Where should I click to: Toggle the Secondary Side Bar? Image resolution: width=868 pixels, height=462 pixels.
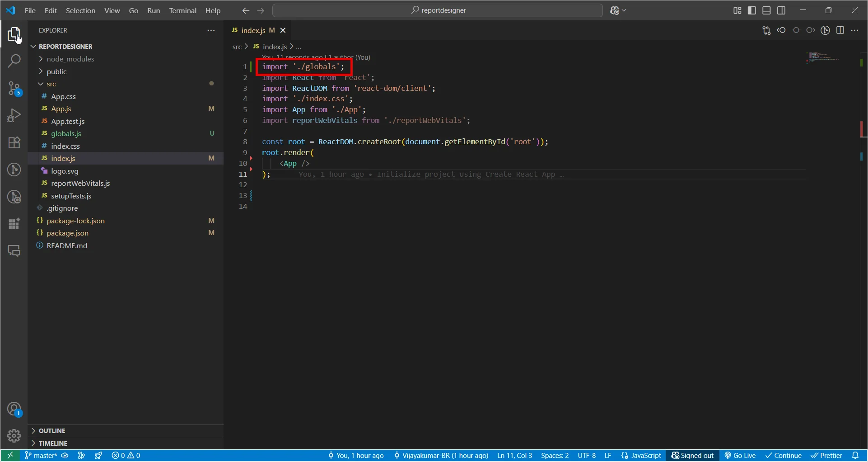[782, 10]
